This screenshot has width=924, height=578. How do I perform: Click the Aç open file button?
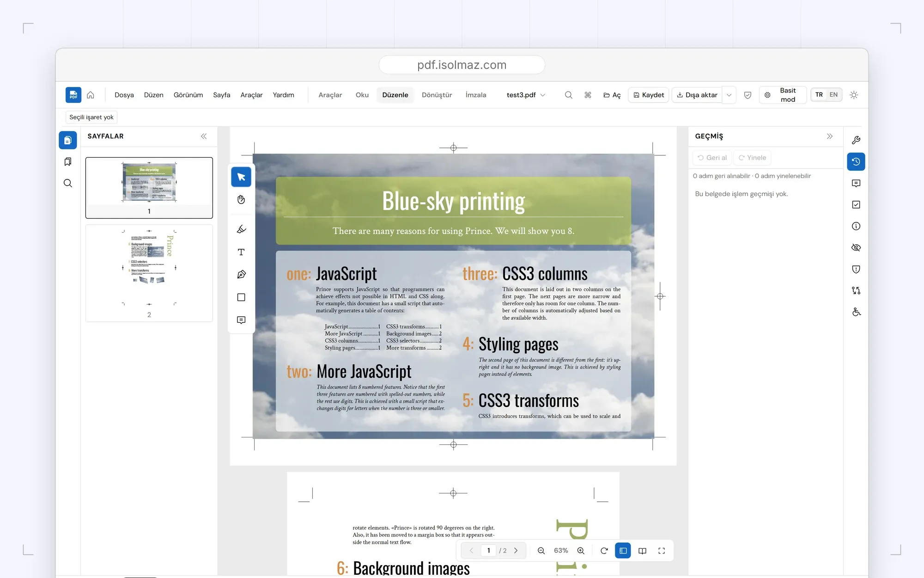click(x=612, y=95)
